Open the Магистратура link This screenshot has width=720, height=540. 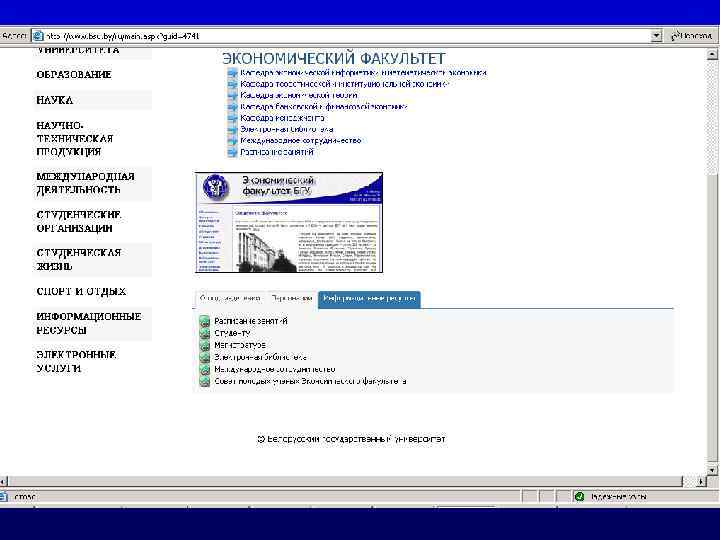point(240,345)
